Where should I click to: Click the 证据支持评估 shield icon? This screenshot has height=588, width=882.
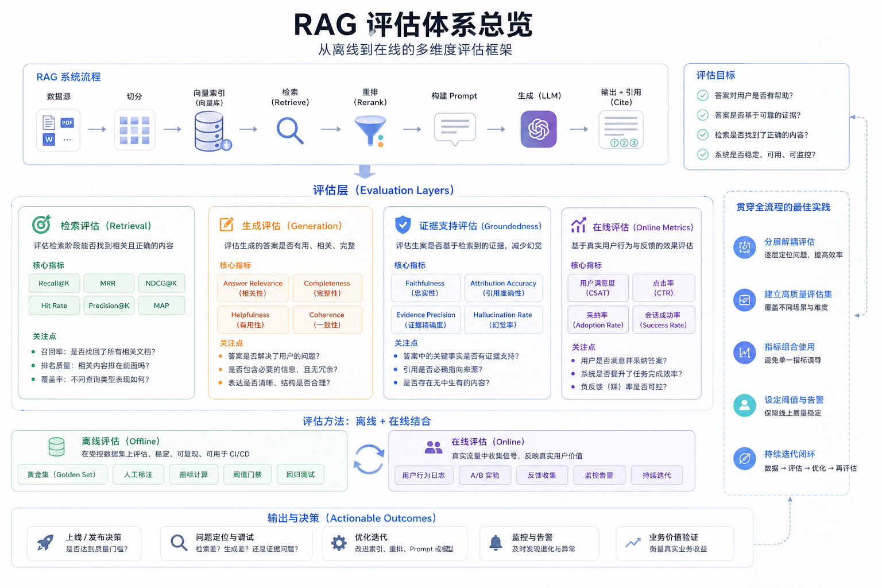[403, 225]
